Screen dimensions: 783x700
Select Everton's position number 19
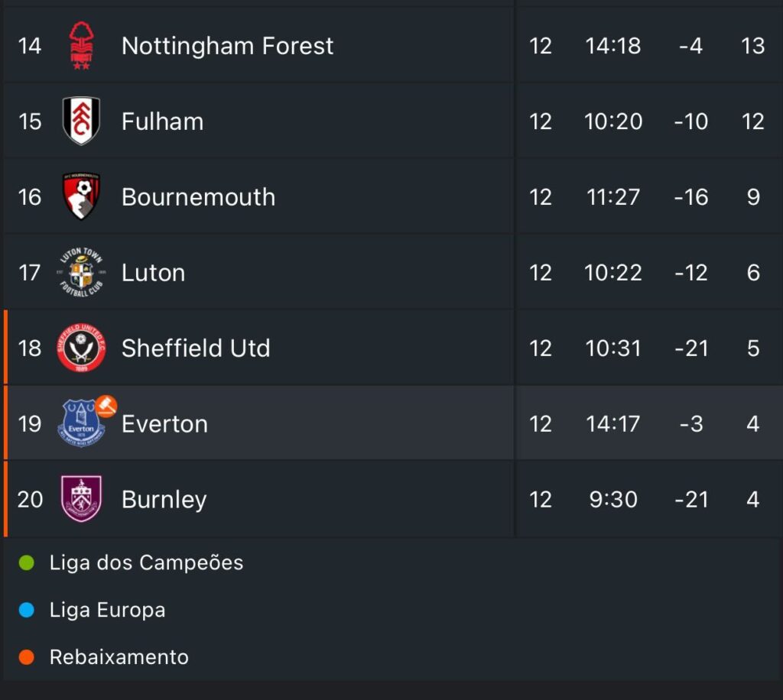30,424
